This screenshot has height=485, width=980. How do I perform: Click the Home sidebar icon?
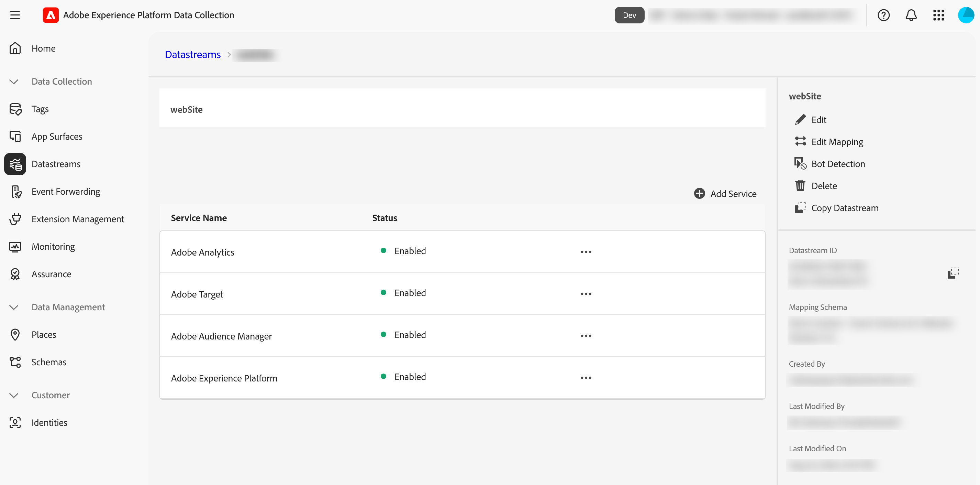[x=15, y=48]
